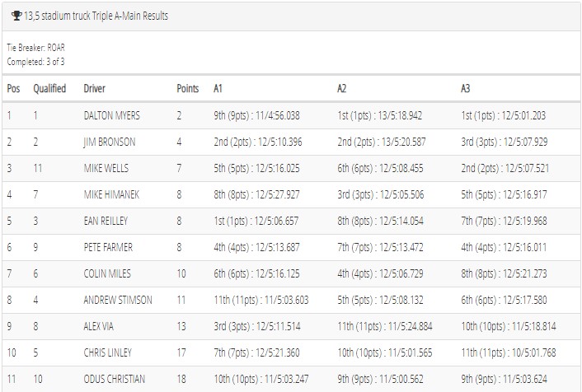Select driver name MIKE HIMANEK
This screenshot has width=582, height=392.
point(111,194)
